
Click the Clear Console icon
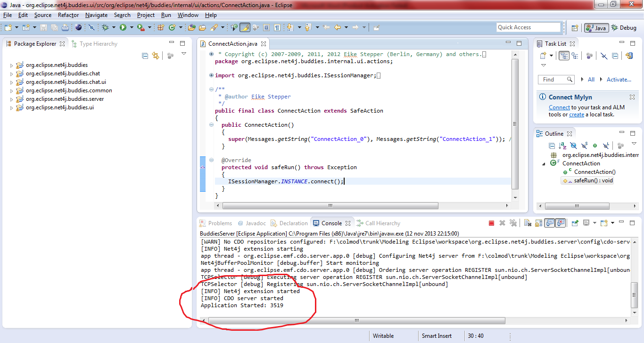coord(528,223)
